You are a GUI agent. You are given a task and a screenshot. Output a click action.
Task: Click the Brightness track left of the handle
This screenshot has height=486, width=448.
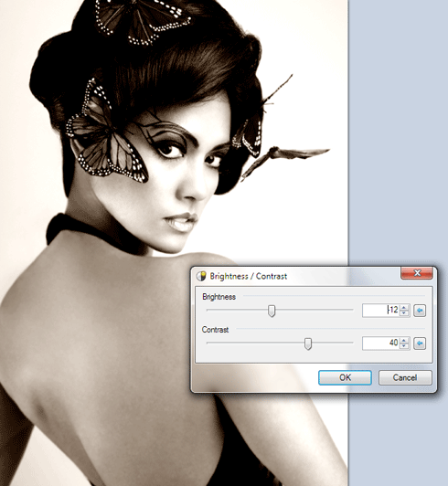pos(238,310)
